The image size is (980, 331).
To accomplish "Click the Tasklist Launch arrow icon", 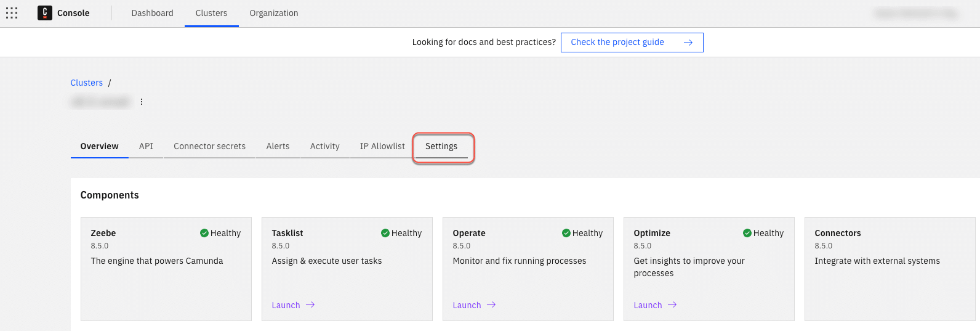I will pyautogui.click(x=310, y=304).
